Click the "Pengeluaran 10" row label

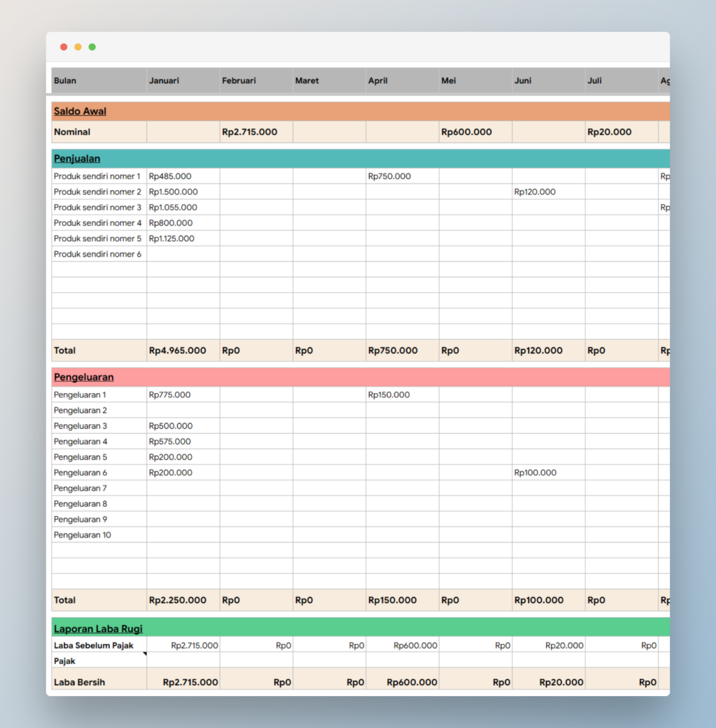coord(84,535)
